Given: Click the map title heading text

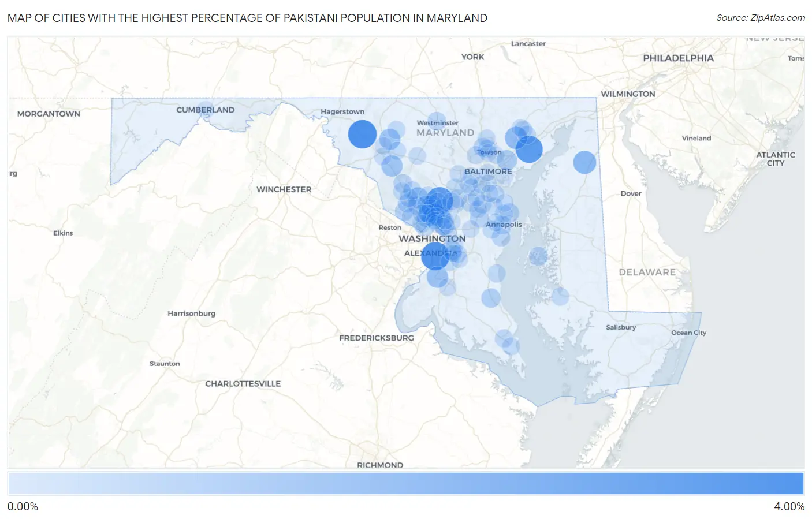Looking at the screenshot, I should click(247, 18).
